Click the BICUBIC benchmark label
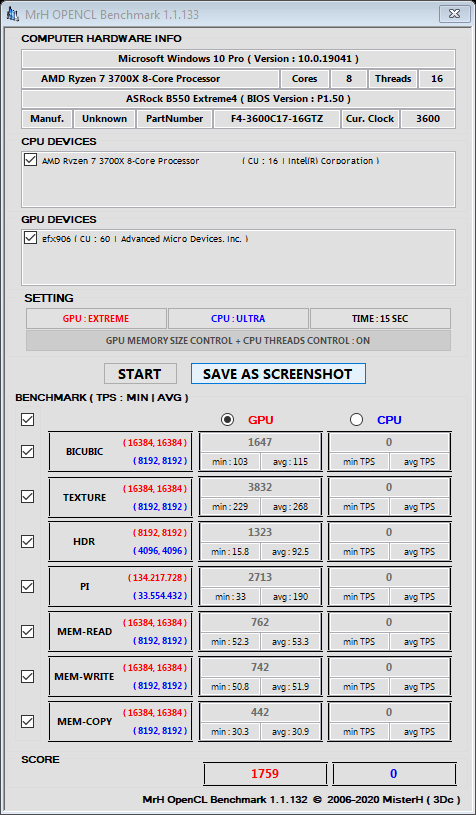476x815 pixels. click(x=85, y=452)
